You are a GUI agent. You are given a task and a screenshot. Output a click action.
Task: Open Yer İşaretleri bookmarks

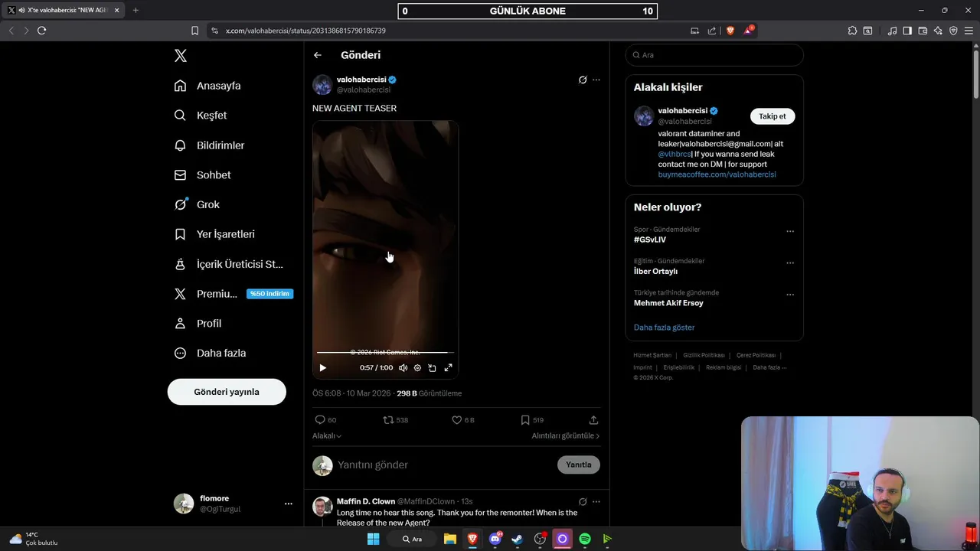214,234
